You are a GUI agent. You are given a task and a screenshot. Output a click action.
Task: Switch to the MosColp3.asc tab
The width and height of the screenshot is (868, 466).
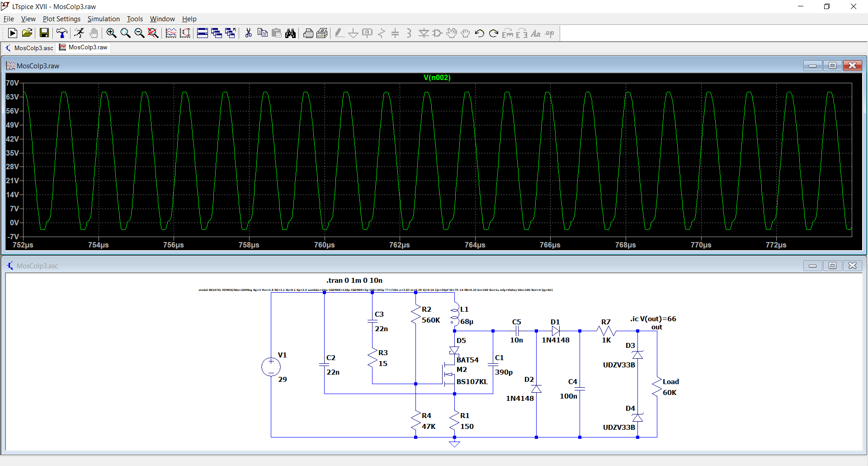[29, 48]
